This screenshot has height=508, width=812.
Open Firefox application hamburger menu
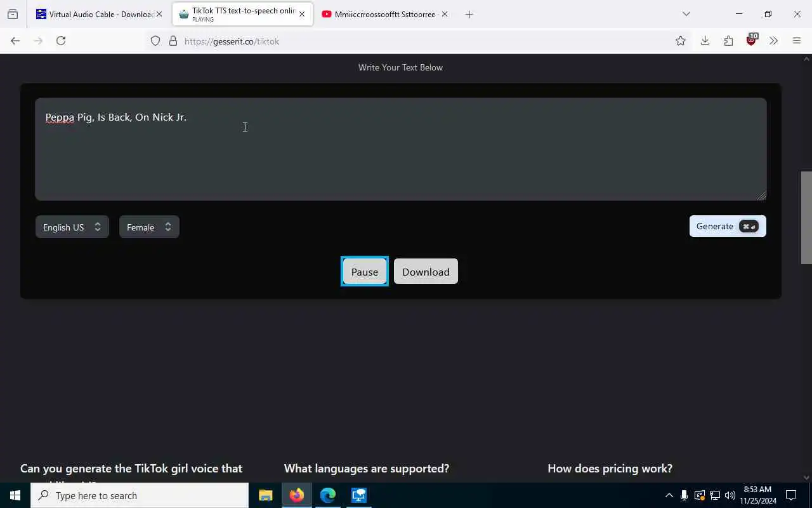coord(797,41)
